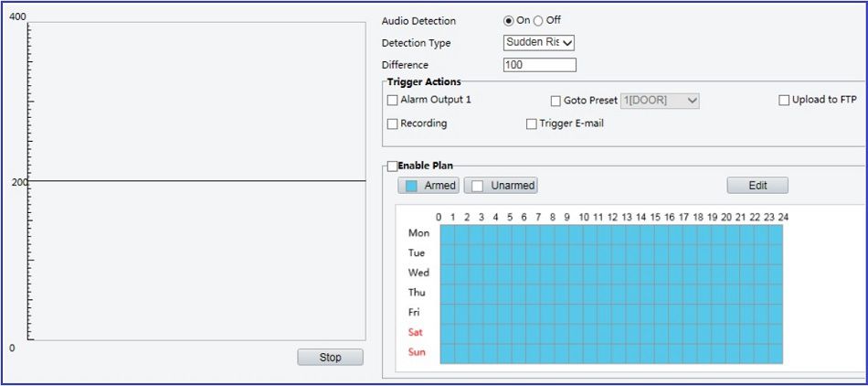
Task: Click the hour 12 column header
Action: click(612, 218)
